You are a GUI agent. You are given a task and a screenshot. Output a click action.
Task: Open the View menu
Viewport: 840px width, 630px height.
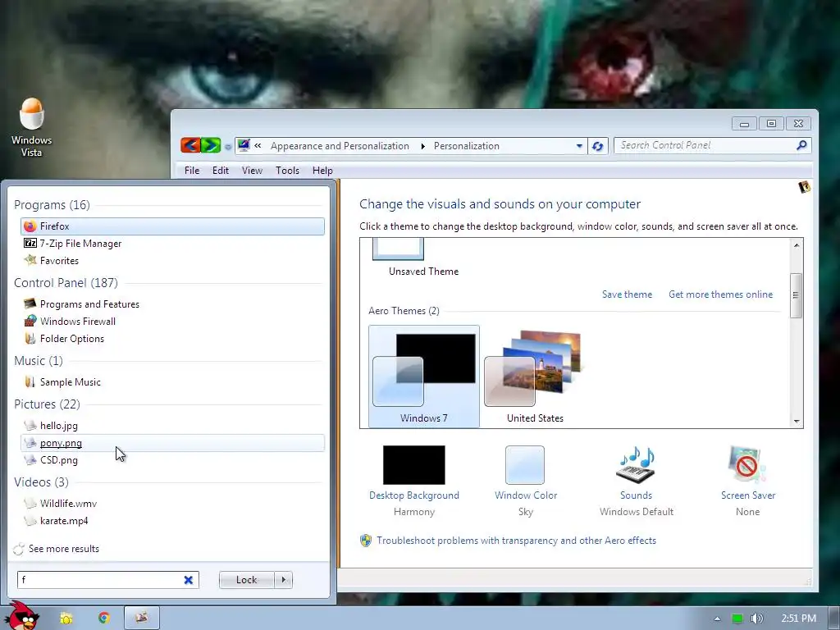(x=252, y=171)
